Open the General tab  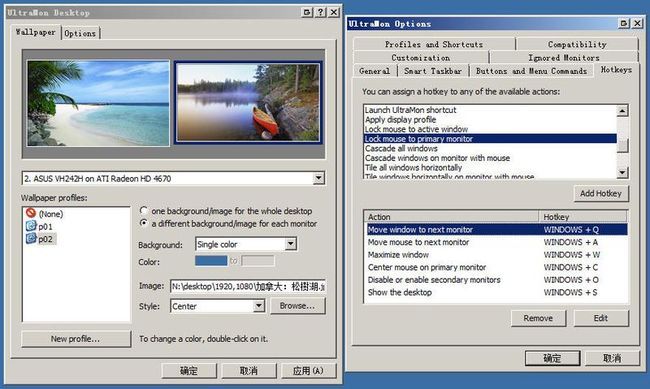tap(375, 71)
